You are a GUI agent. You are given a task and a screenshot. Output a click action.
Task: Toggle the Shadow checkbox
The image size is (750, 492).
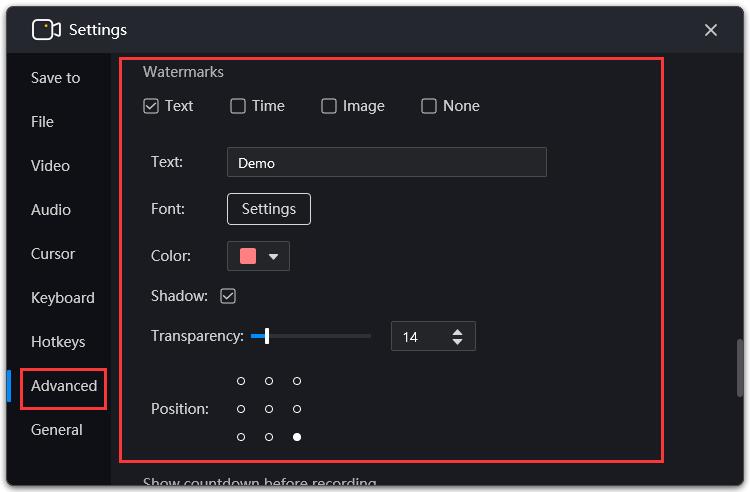click(x=228, y=296)
